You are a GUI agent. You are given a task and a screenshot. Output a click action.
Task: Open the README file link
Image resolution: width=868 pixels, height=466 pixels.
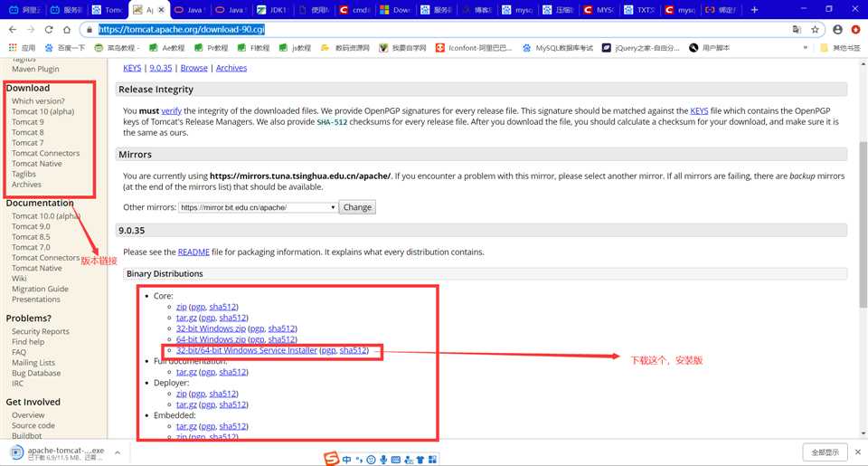pos(193,252)
